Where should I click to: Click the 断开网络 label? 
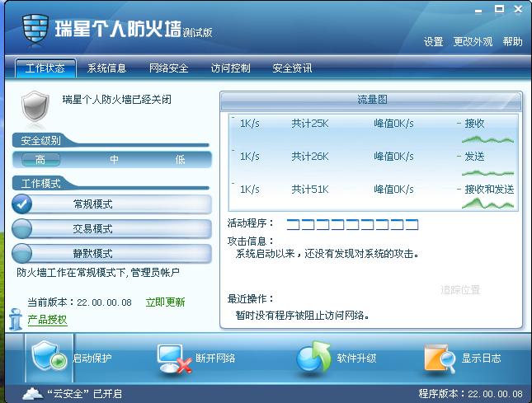click(x=215, y=358)
